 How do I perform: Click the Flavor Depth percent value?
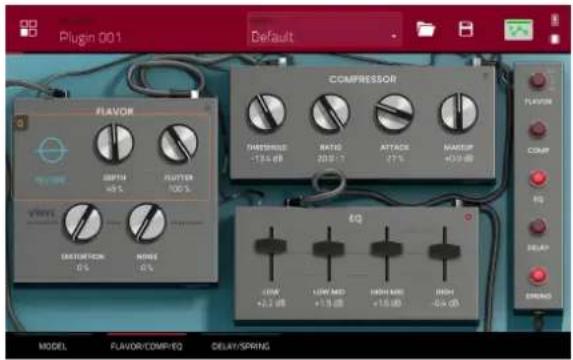[114, 189]
